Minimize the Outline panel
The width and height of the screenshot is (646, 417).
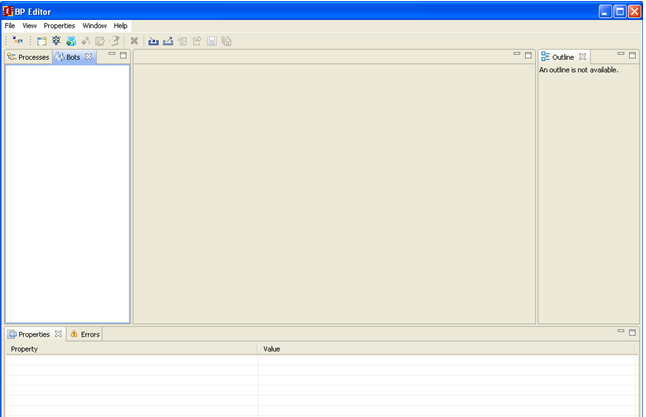[x=621, y=54]
